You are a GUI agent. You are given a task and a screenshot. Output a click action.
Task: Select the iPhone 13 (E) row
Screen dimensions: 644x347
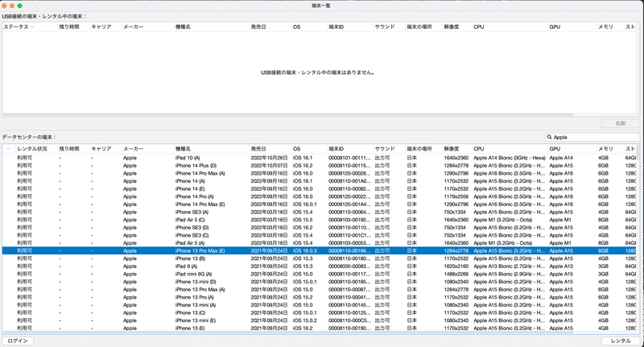pyautogui.click(x=319, y=328)
